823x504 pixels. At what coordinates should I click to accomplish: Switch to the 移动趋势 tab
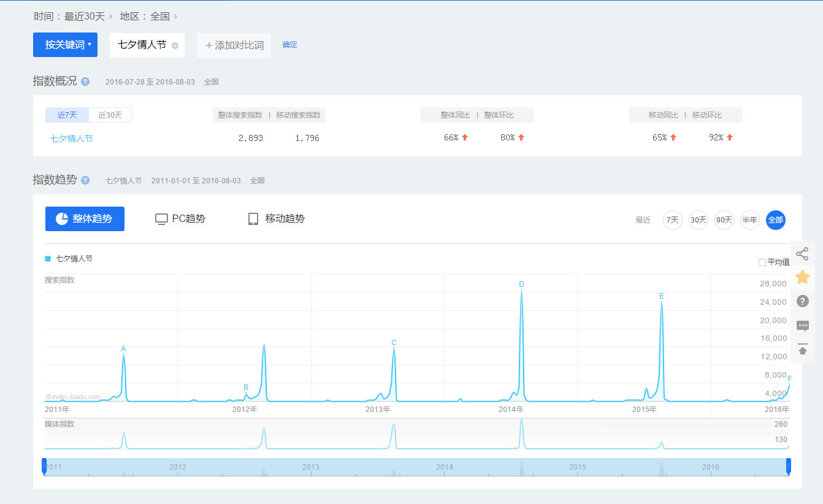pyautogui.click(x=276, y=219)
